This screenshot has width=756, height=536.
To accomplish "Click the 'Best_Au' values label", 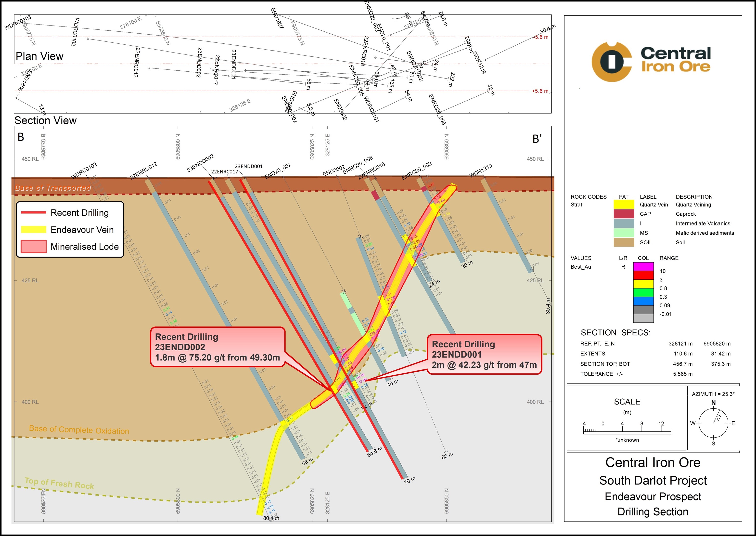I will [x=580, y=267].
